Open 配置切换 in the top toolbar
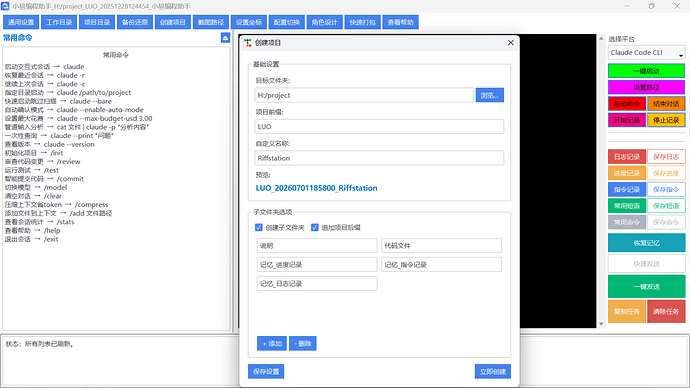The image size is (690, 388). point(286,22)
